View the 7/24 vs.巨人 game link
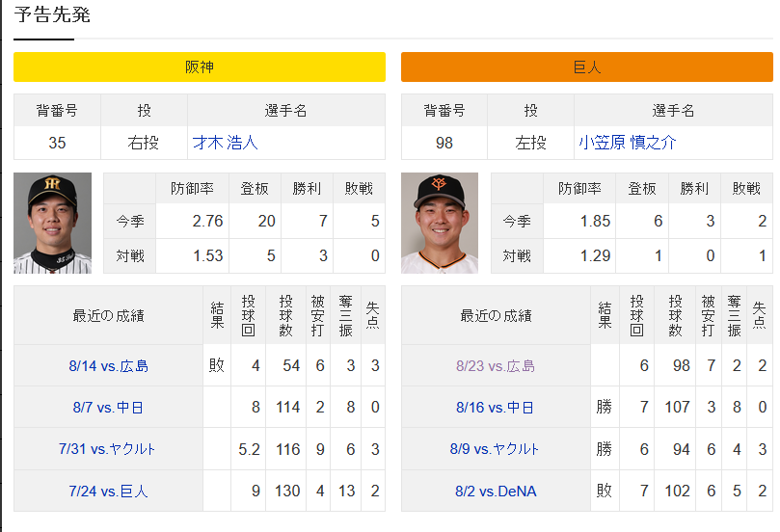The image size is (780, 532). click(108, 492)
